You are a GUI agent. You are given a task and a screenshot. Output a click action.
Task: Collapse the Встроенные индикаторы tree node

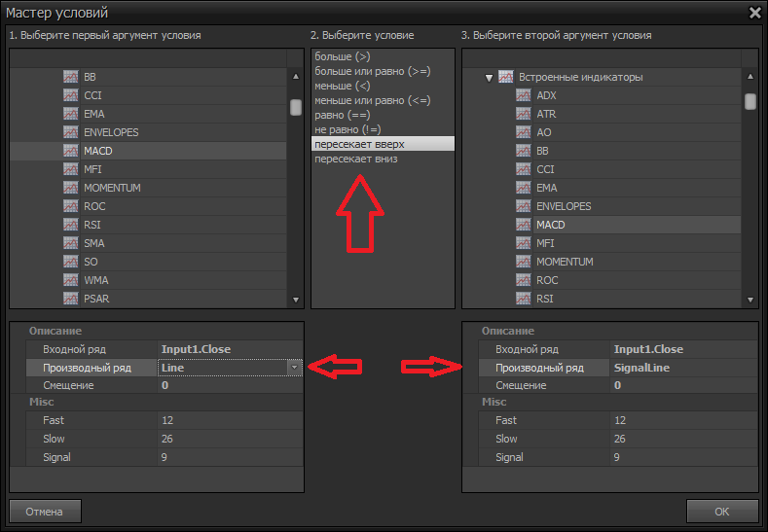[x=489, y=77]
